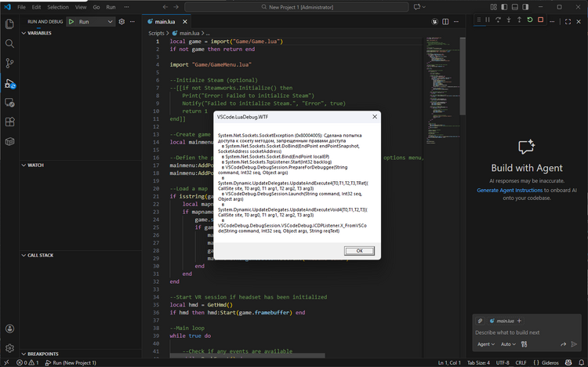This screenshot has width=588, height=367.
Task: Click the debug toolbar drag handle
Action: [478, 20]
